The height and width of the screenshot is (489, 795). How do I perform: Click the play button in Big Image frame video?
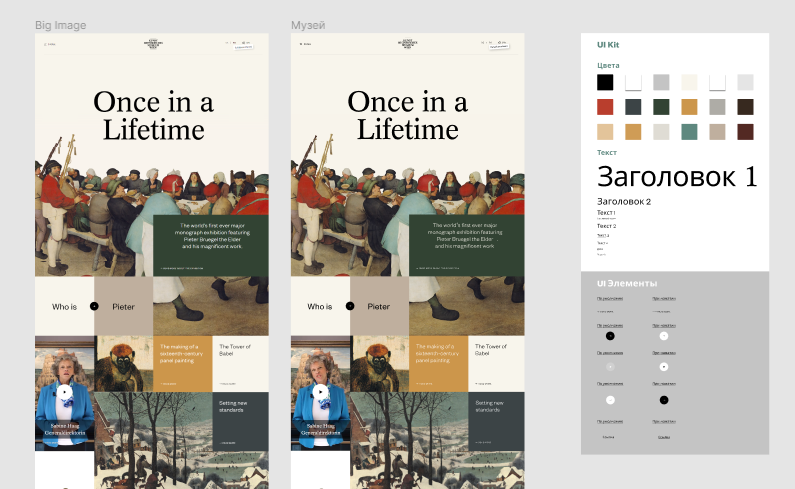pyautogui.click(x=64, y=392)
